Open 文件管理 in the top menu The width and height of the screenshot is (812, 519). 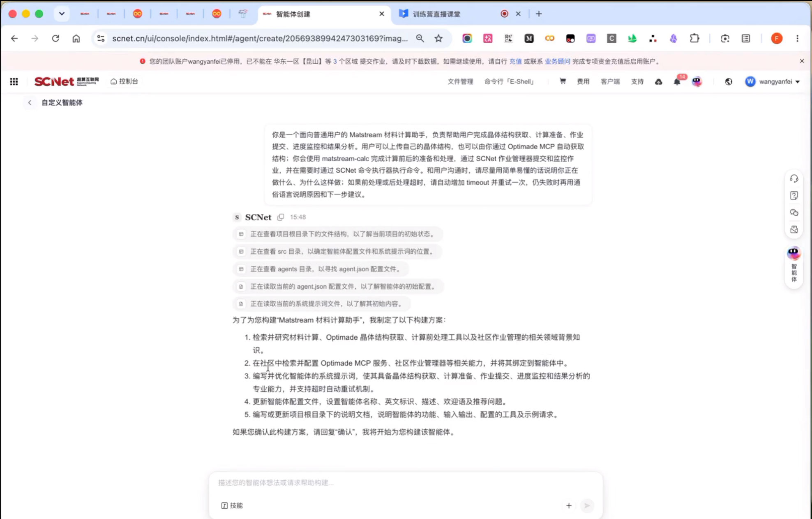coord(460,81)
